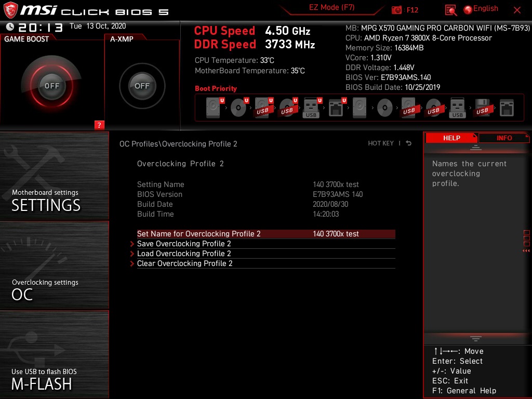
Task: Open the SETTINGS motherboard settings section
Action: [x=54, y=176]
